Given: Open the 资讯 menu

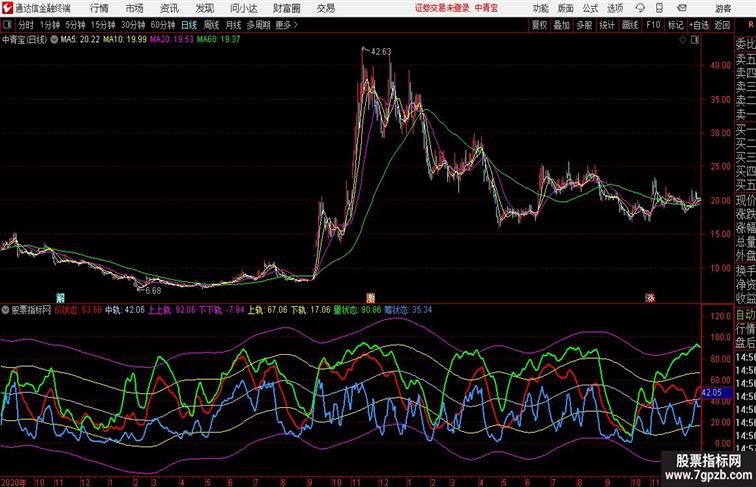Looking at the screenshot, I should 169,8.
